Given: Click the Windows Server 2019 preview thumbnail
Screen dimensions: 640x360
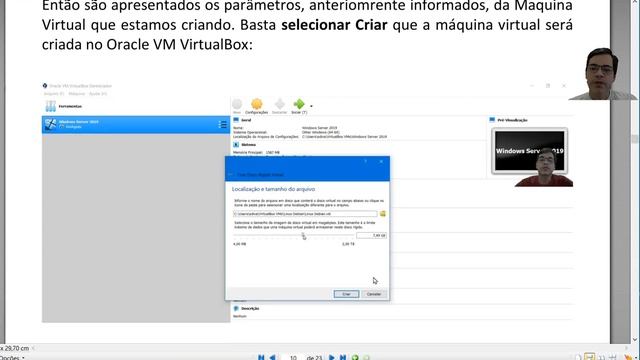Looking at the screenshot, I should point(529,151).
